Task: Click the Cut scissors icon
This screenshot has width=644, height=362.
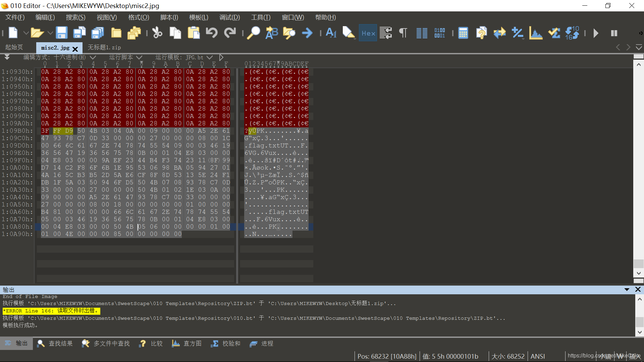Action: [x=157, y=33]
